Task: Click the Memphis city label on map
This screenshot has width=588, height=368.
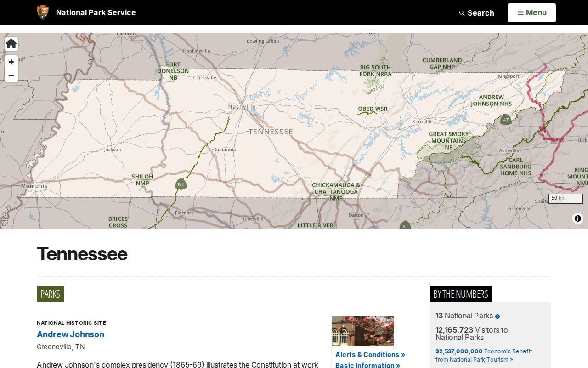Action: (34, 186)
